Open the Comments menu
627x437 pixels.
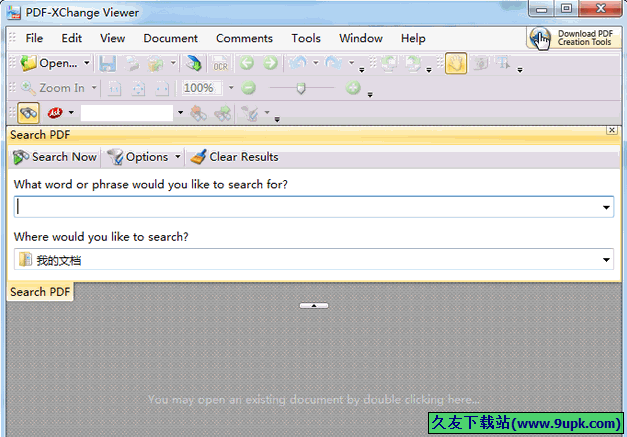[244, 38]
